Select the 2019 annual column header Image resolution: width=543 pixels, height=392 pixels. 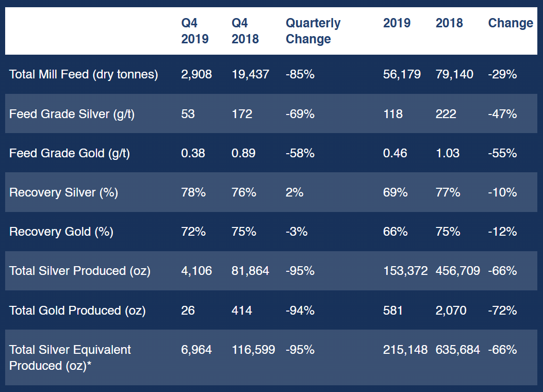(x=397, y=23)
